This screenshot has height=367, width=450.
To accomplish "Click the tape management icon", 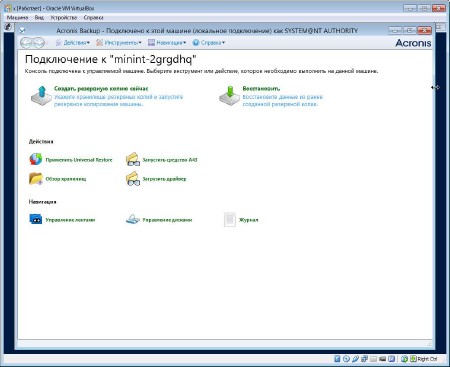I will (x=36, y=219).
